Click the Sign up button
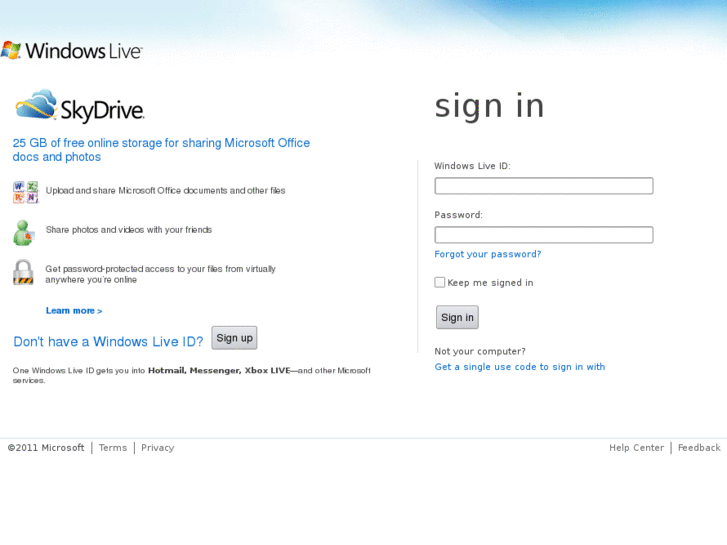727x545 pixels. pyautogui.click(x=234, y=338)
